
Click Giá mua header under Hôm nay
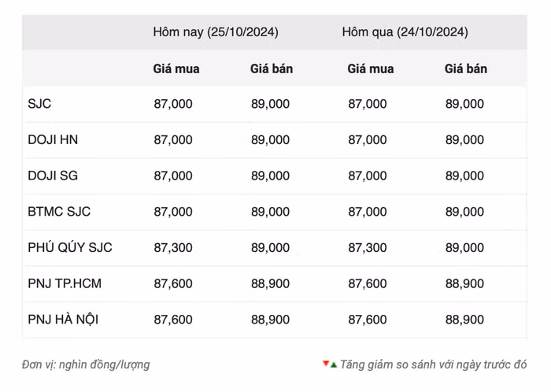tap(176, 68)
